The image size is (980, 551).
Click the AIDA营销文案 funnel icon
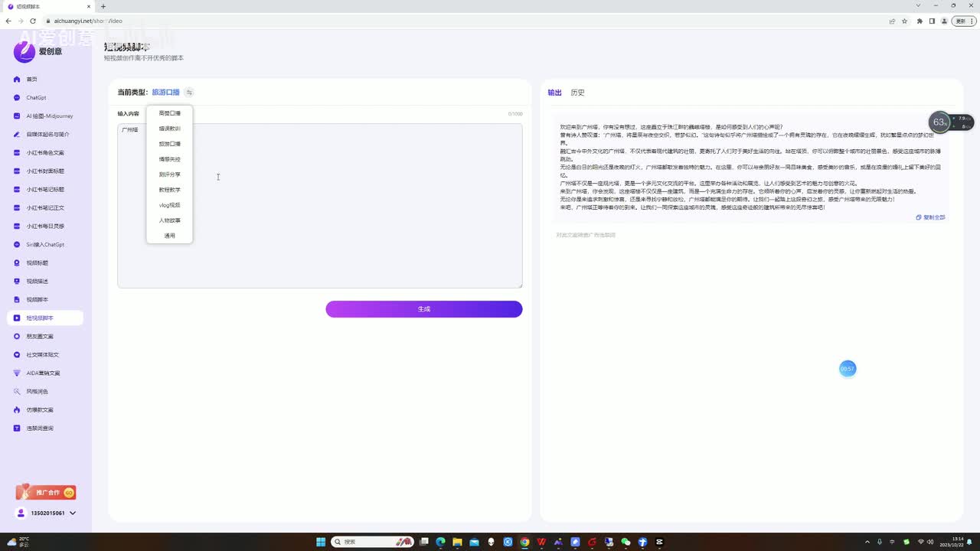(x=17, y=373)
